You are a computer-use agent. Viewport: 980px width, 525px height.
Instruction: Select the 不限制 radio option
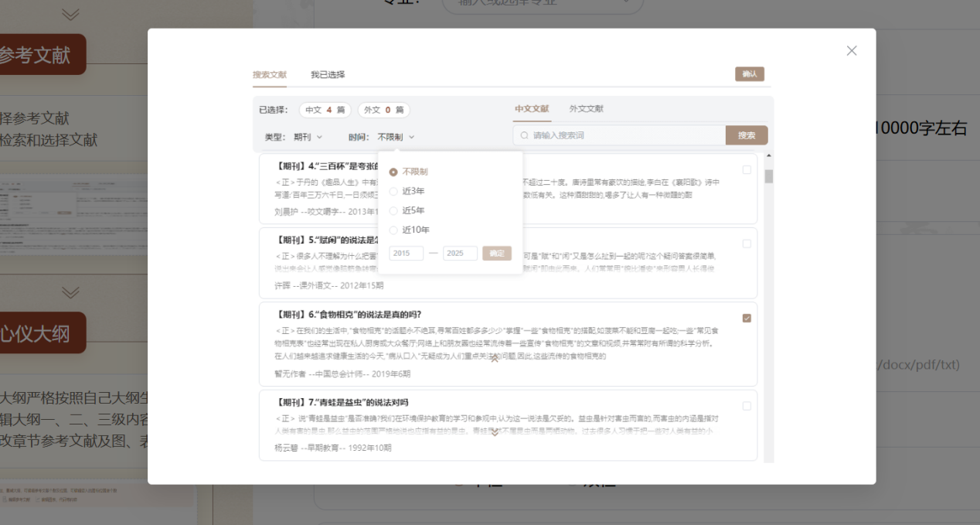tap(409, 172)
